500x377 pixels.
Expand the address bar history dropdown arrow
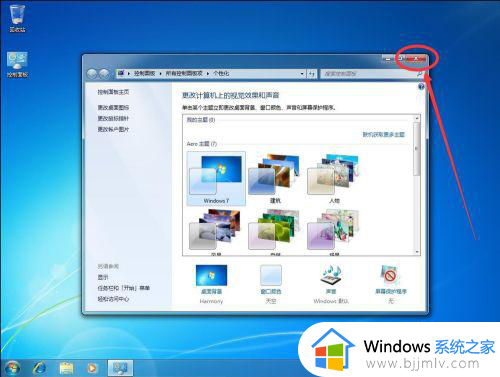[302, 74]
